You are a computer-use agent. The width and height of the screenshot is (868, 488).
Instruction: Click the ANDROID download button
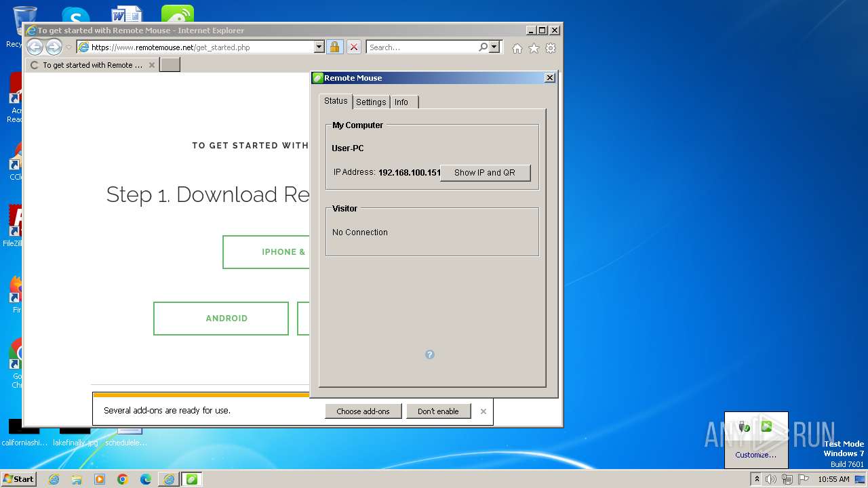(221, 319)
